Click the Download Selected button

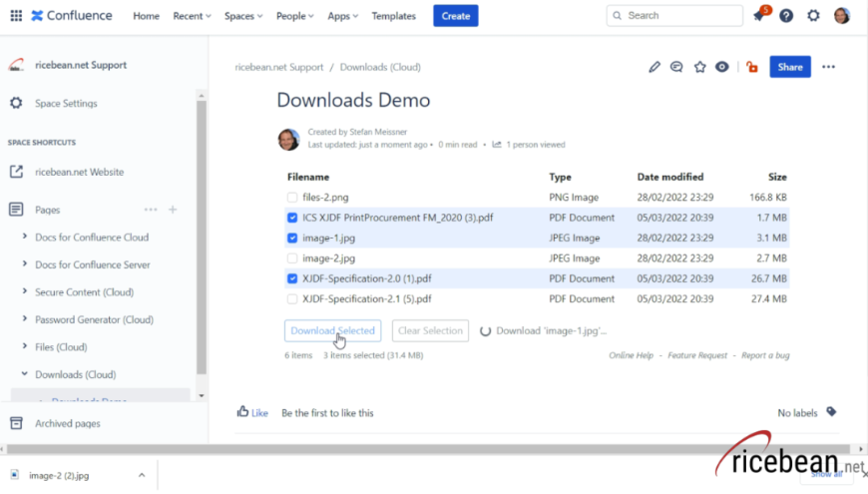pyautogui.click(x=332, y=331)
